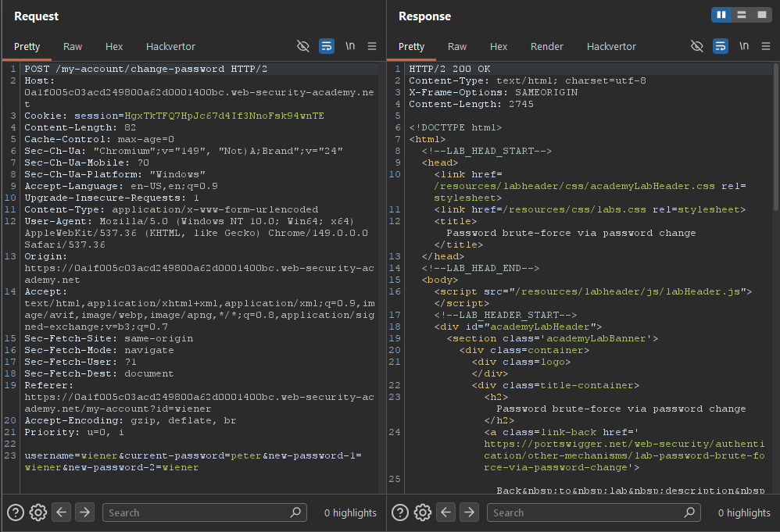Toggle \n newline display in Response panel
Screen dimensions: 780x532
744,46
